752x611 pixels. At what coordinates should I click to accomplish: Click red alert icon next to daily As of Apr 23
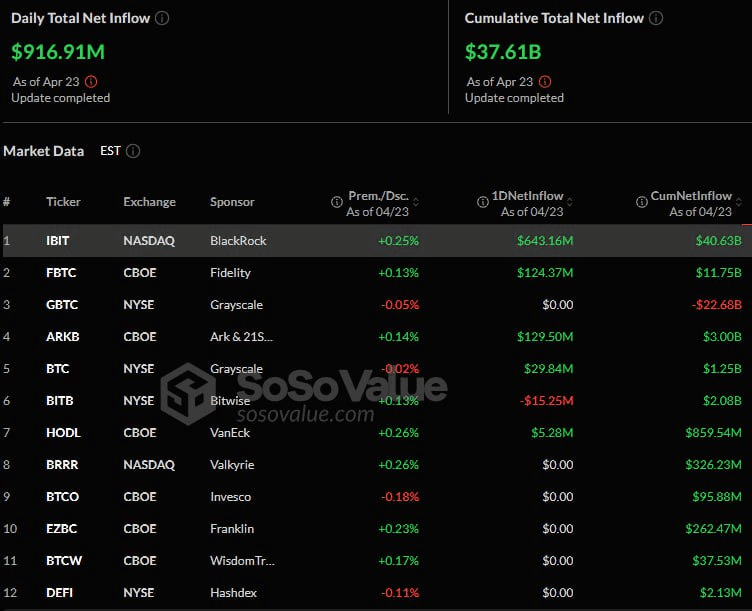pyautogui.click(x=91, y=82)
